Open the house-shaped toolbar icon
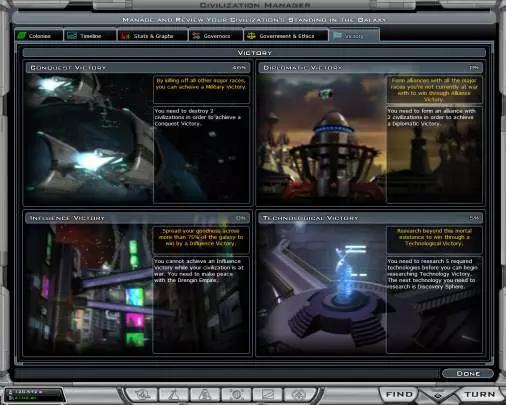The height and width of the screenshot is (405, 506). pyautogui.click(x=299, y=395)
